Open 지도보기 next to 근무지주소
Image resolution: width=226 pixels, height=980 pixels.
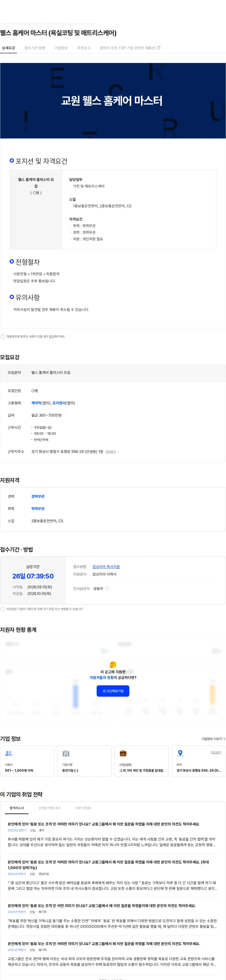[110, 452]
